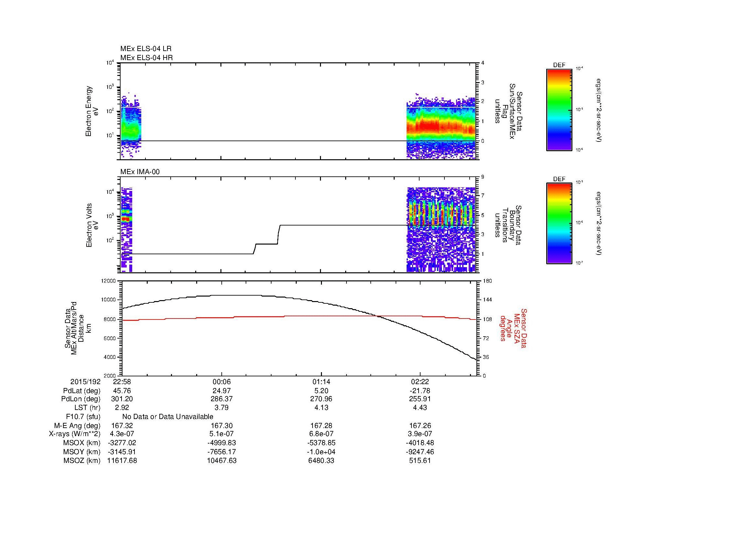Click the top DEF color bar legend
756x534 pixels.
[559, 110]
